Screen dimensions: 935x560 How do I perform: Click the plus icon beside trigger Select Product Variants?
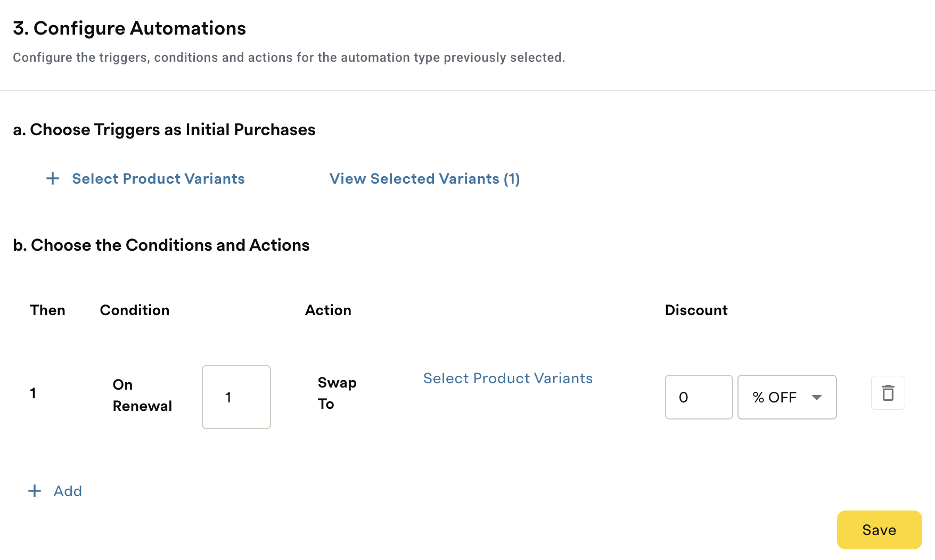tap(53, 178)
